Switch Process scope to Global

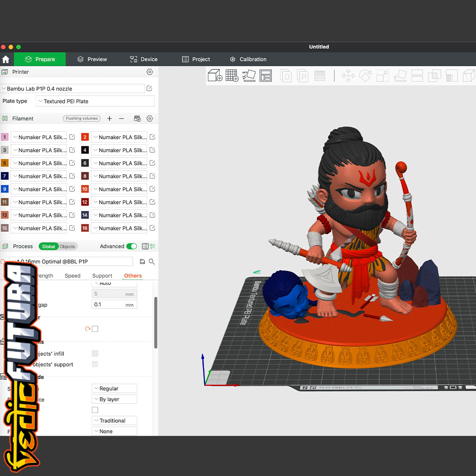click(48, 246)
